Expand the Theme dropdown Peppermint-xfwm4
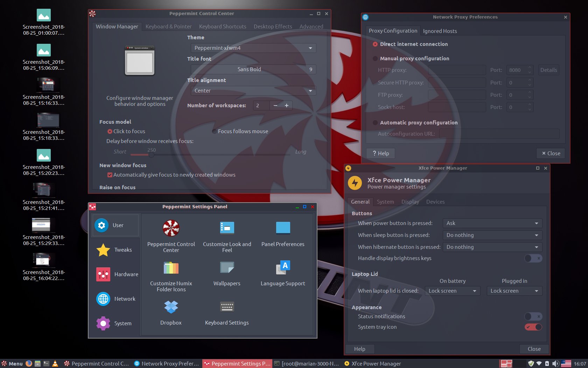Image resolution: width=588 pixels, height=368 pixels. (253, 48)
